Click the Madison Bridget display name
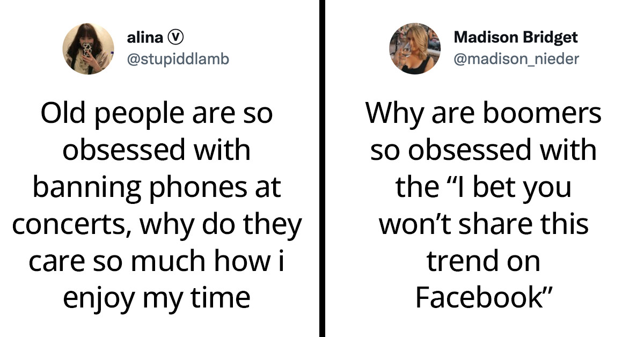The width and height of the screenshot is (644, 337). (515, 38)
